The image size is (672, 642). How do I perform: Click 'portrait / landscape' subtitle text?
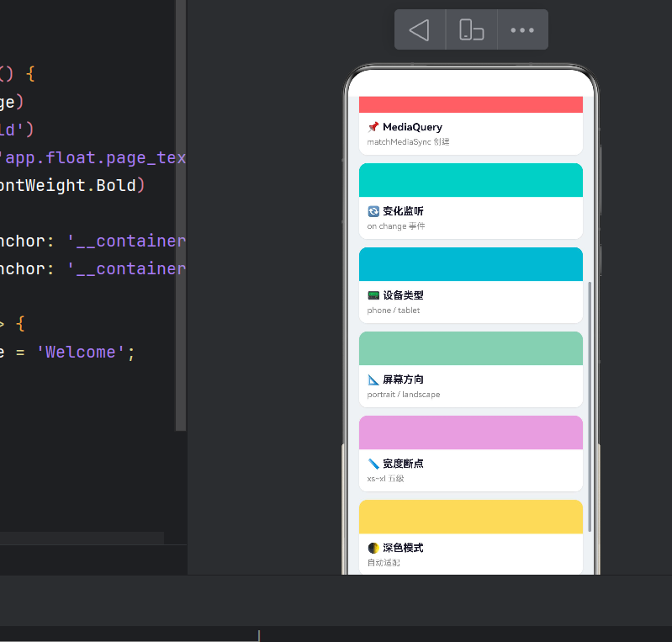coord(404,394)
